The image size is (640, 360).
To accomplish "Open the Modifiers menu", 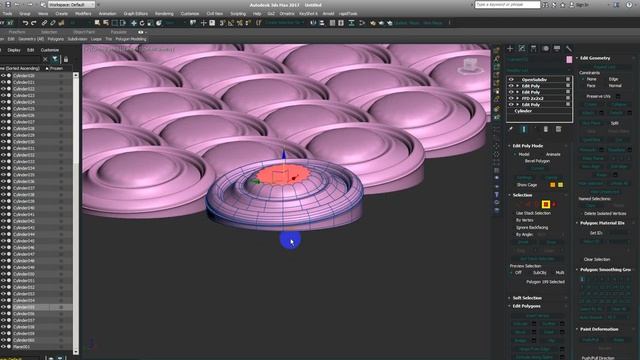I will point(83,13).
